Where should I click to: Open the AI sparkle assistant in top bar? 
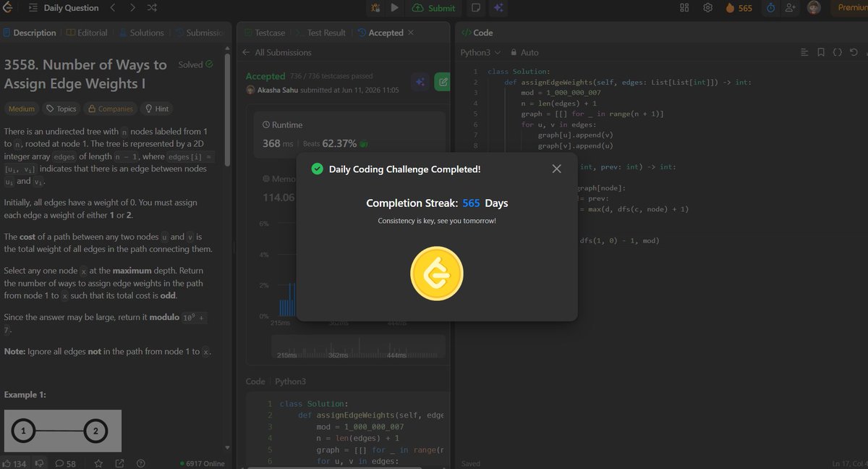(498, 8)
